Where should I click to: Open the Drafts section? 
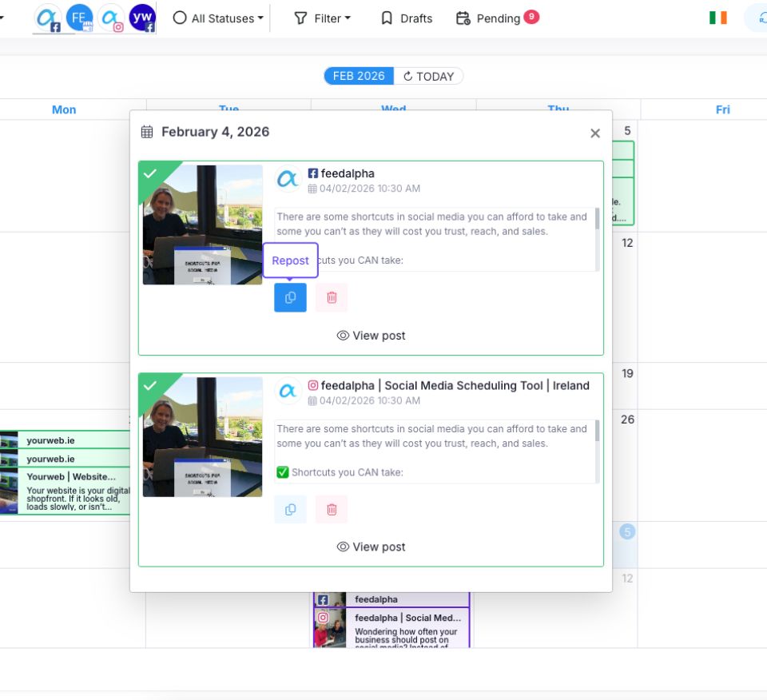pos(407,18)
